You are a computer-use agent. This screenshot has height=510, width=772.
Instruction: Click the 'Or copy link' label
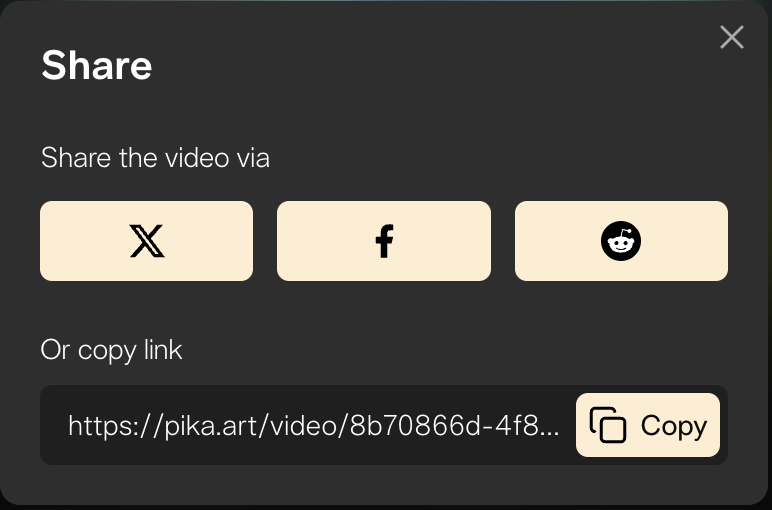(111, 350)
